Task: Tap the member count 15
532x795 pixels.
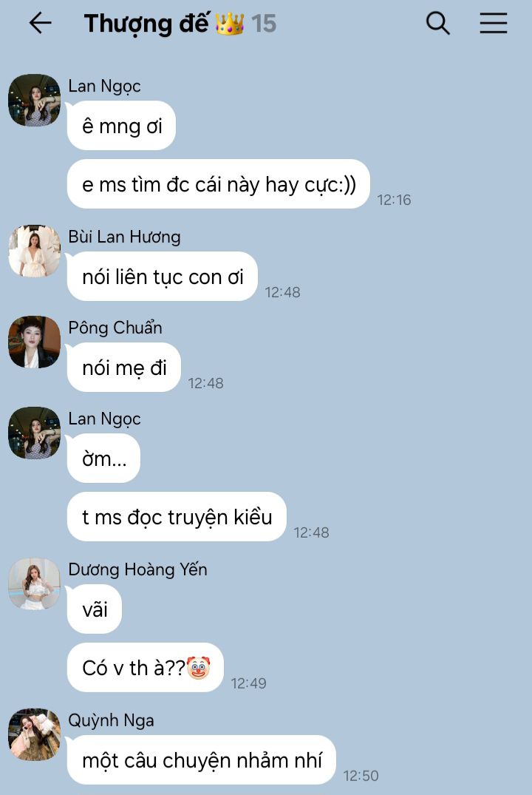Action: [x=264, y=24]
